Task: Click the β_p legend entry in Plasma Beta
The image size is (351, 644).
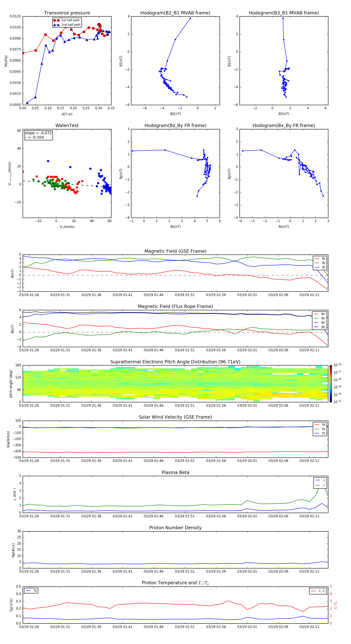Action: tap(320, 480)
